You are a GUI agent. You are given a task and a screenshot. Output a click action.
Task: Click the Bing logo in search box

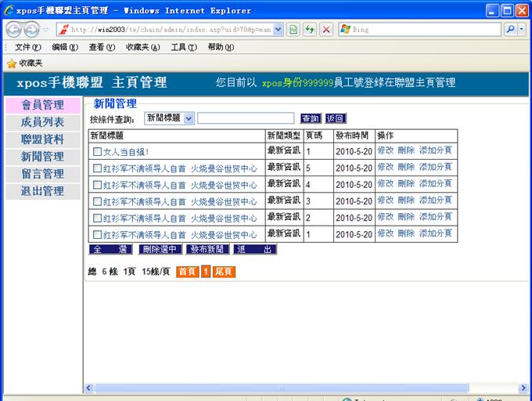(x=345, y=29)
